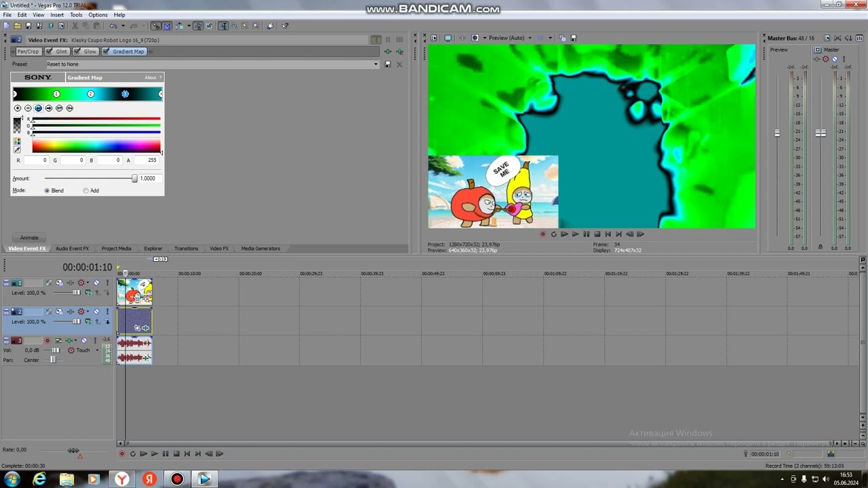Click the Delete Preset X icon
The width and height of the screenshot is (868, 488).
pyautogui.click(x=399, y=64)
